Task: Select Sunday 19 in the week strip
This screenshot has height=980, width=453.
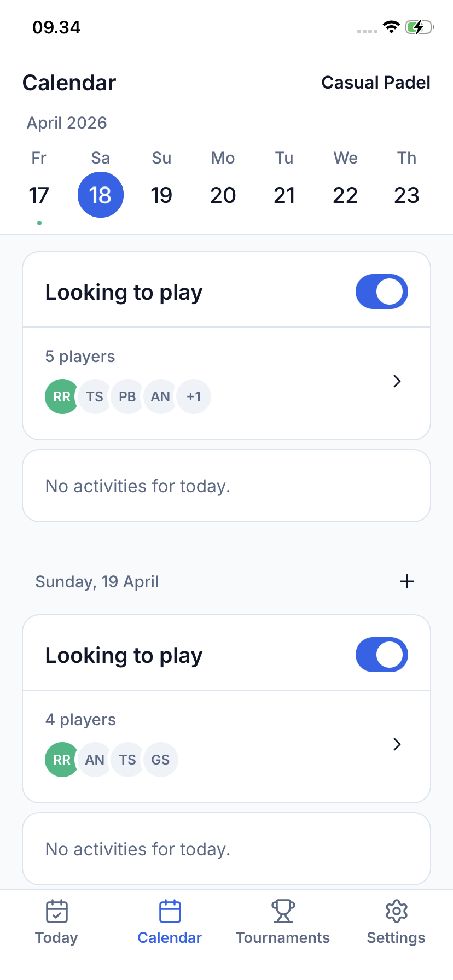Action: tap(161, 195)
